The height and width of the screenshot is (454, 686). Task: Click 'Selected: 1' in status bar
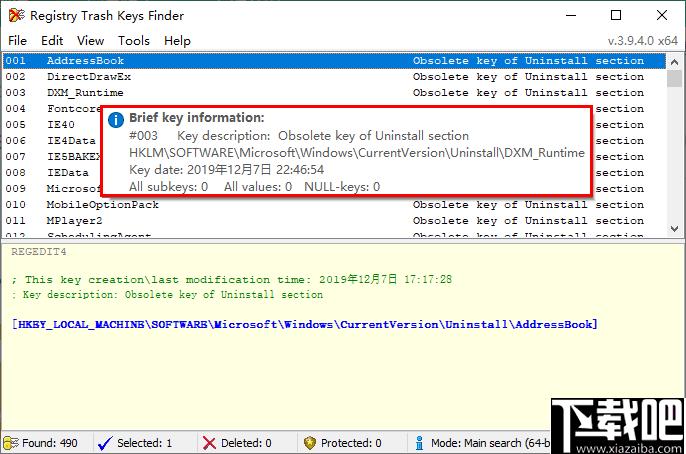144,443
